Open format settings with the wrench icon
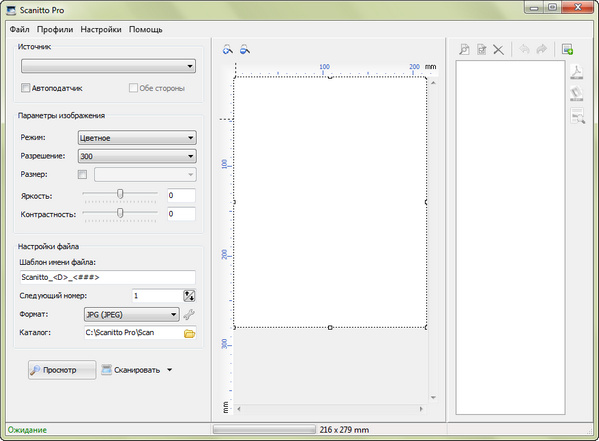The height and width of the screenshot is (441, 599). coord(189,315)
